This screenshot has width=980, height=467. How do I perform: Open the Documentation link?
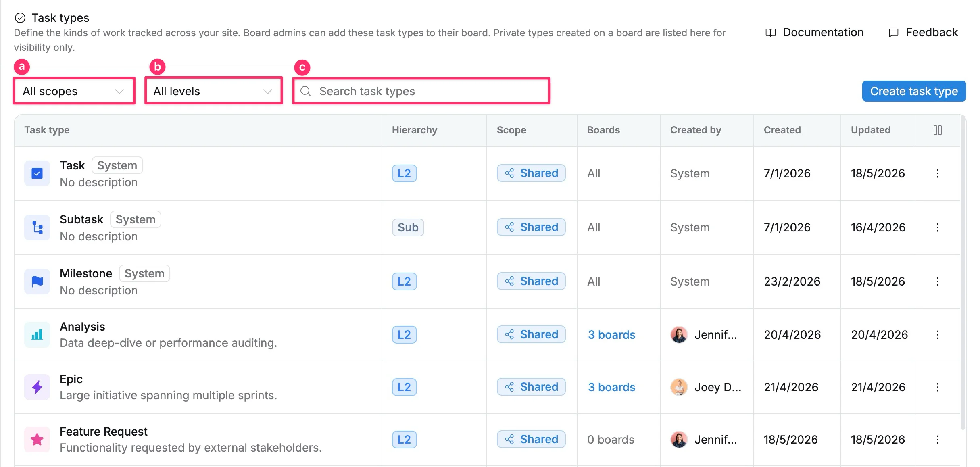point(815,32)
